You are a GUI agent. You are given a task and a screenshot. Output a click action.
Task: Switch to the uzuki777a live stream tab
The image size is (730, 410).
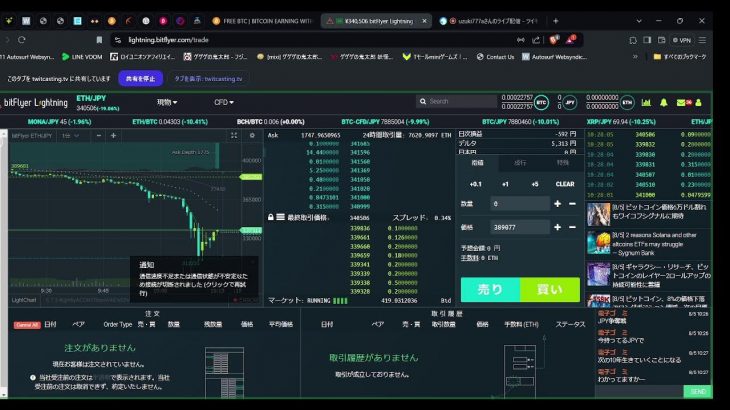488,21
